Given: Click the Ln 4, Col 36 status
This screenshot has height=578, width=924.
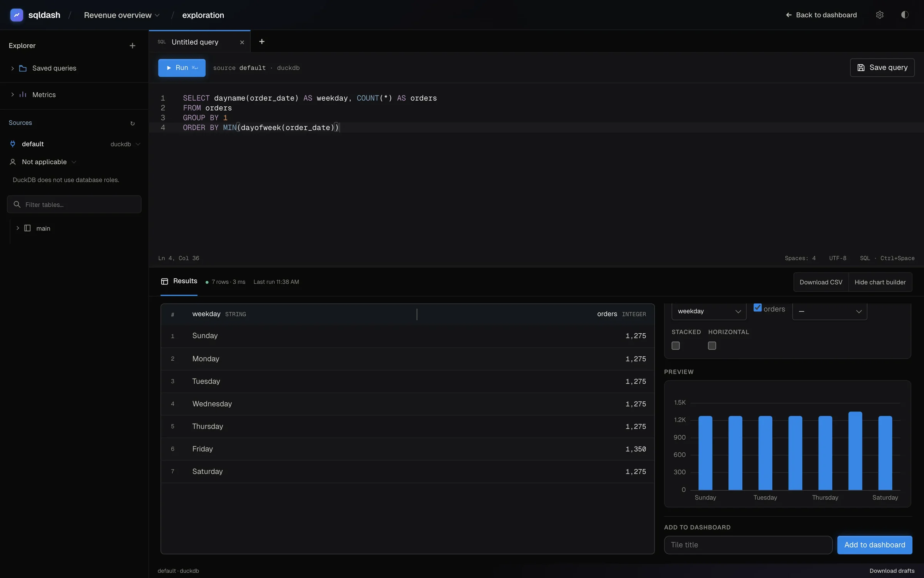Looking at the screenshot, I should coord(179,258).
